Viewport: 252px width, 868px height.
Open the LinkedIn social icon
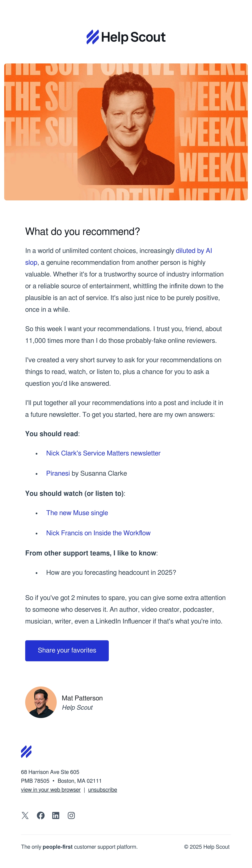tap(56, 815)
